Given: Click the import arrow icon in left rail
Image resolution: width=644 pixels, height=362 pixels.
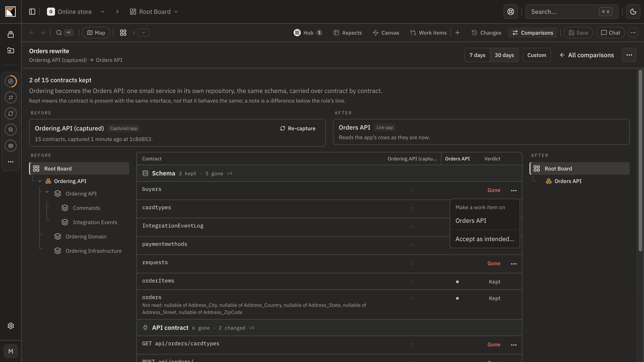Looking at the screenshot, I should point(11,51).
